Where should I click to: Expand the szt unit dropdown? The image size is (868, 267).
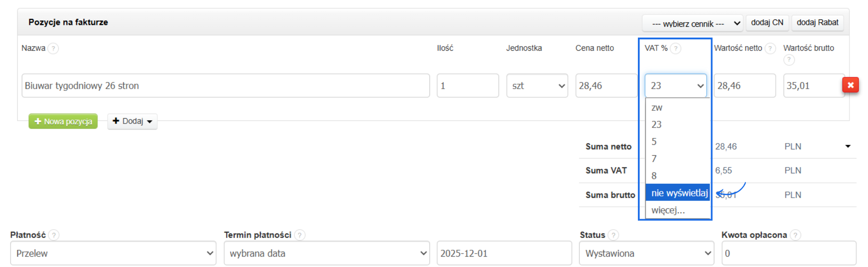click(x=537, y=85)
